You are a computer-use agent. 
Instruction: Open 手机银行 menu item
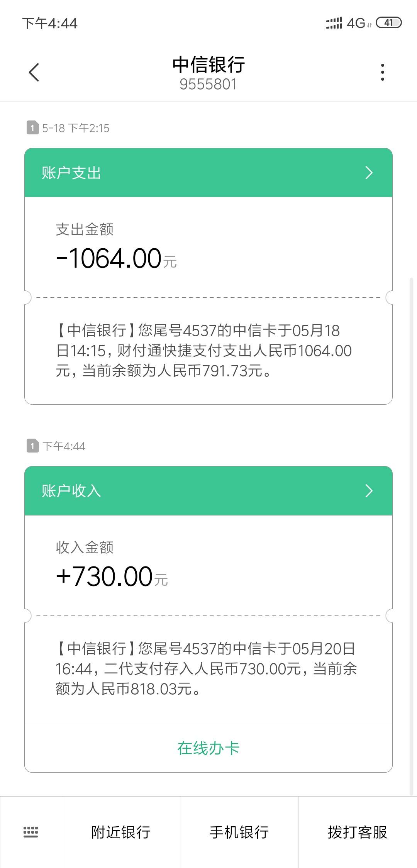(x=239, y=832)
